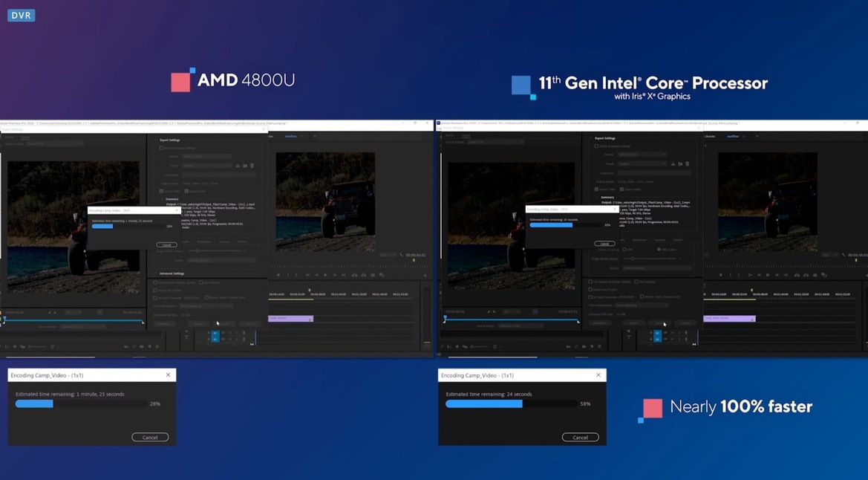Open the wrench settings in AMD Program Monitor
868x480 pixels.
click(x=402, y=255)
